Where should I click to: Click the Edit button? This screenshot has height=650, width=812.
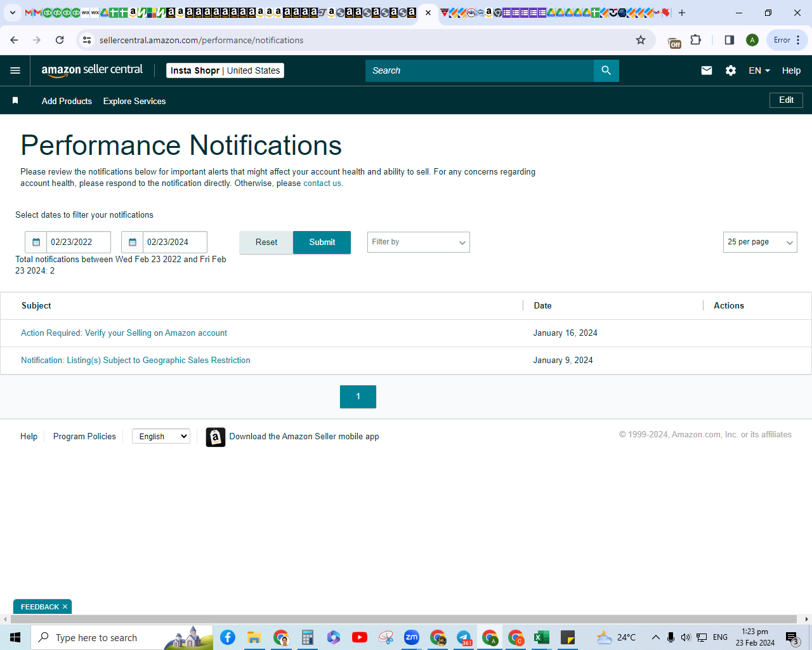(x=787, y=100)
